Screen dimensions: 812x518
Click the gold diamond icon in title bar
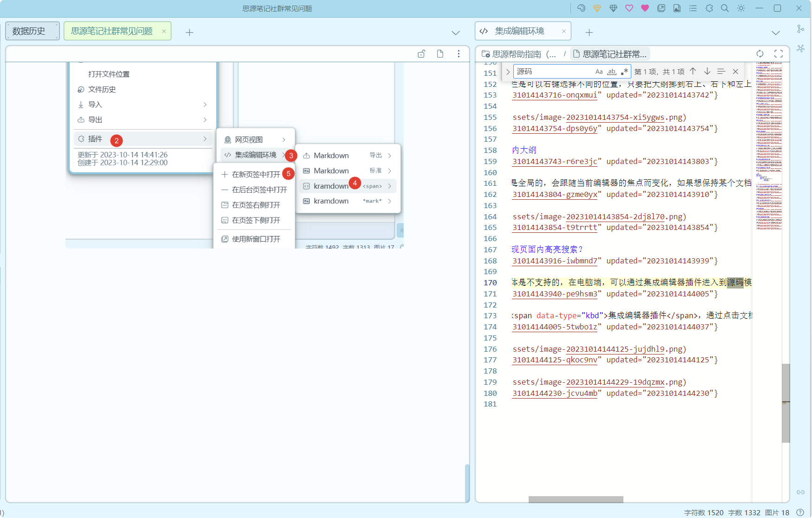[x=597, y=8]
